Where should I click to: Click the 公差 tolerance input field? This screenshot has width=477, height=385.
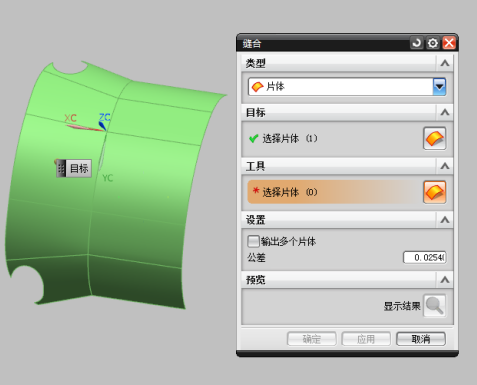(x=425, y=257)
